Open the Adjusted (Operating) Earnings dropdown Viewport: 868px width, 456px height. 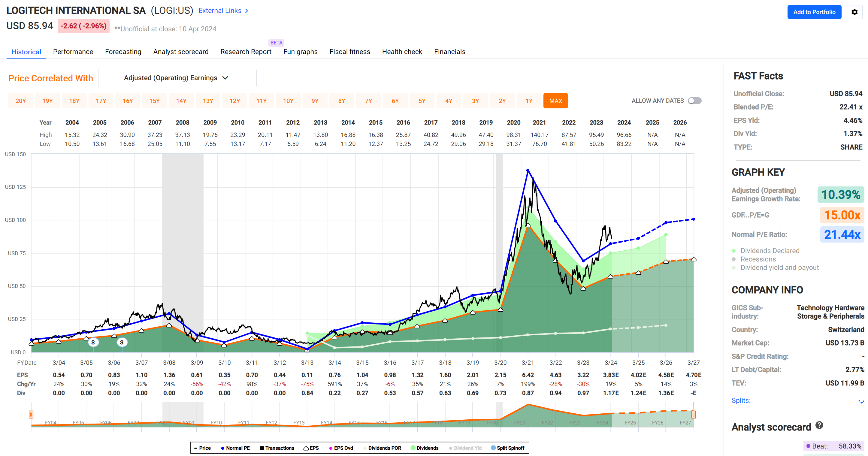point(177,78)
